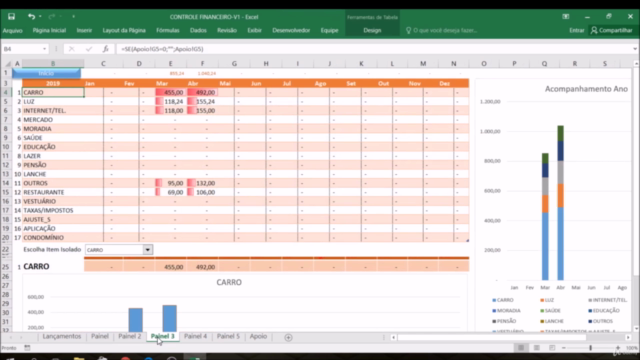
Task: Click the New Sheet plus icon
Action: (x=288, y=338)
